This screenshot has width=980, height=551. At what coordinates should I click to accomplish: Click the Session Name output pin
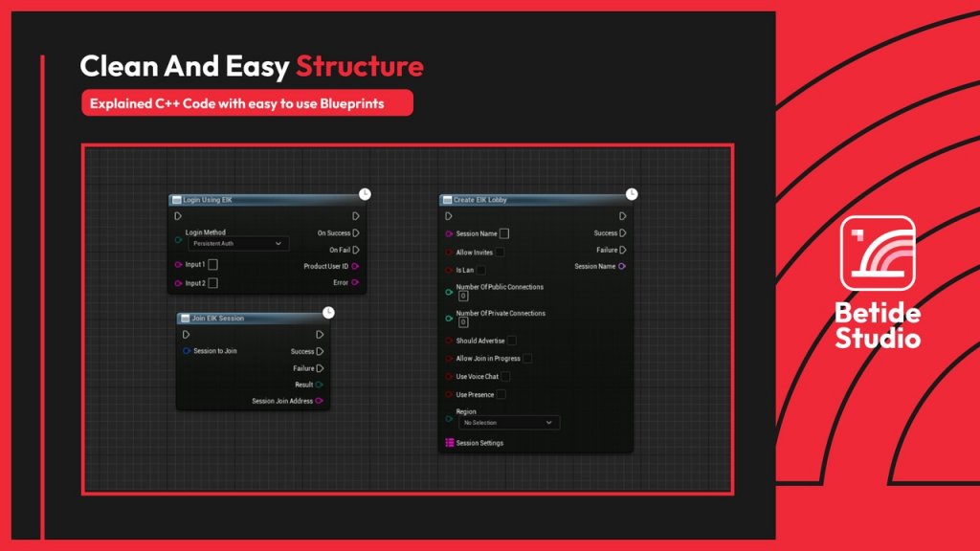click(622, 266)
